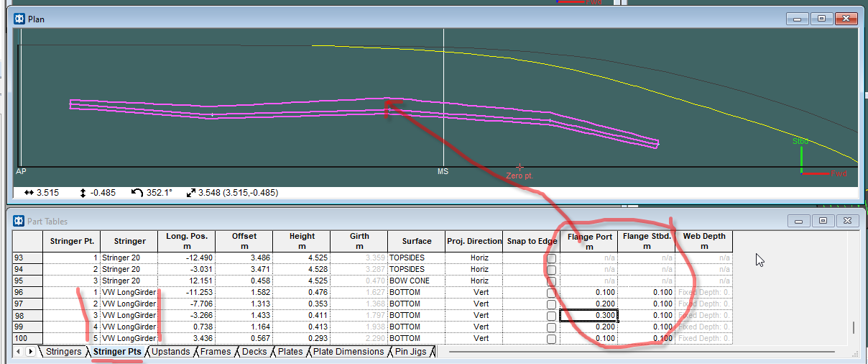Click the rotation angle icon showing 352.1°

(137, 193)
